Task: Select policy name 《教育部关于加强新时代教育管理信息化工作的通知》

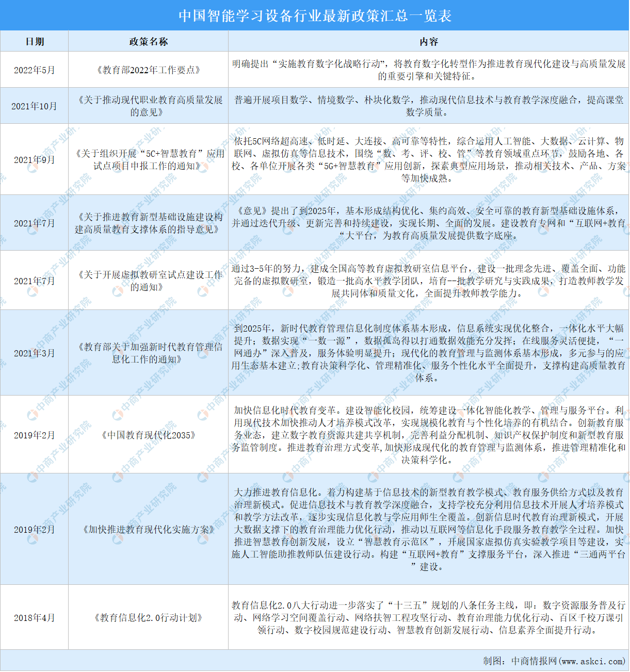Action: (149, 353)
